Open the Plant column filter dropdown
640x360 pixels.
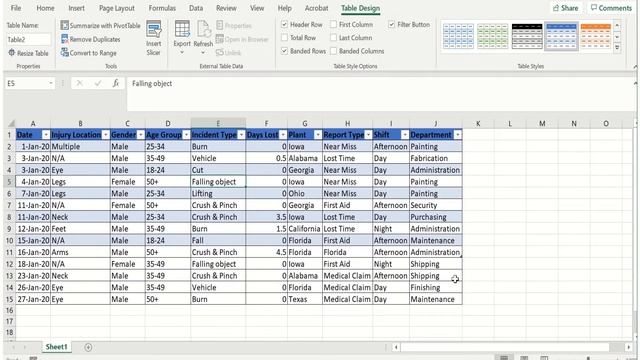(x=318, y=135)
